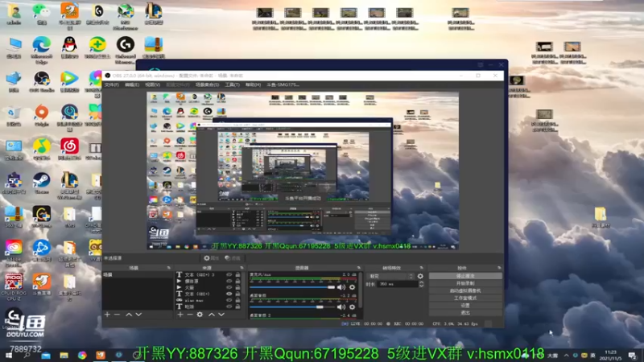Open second mixer channel's settings gear

(352, 307)
